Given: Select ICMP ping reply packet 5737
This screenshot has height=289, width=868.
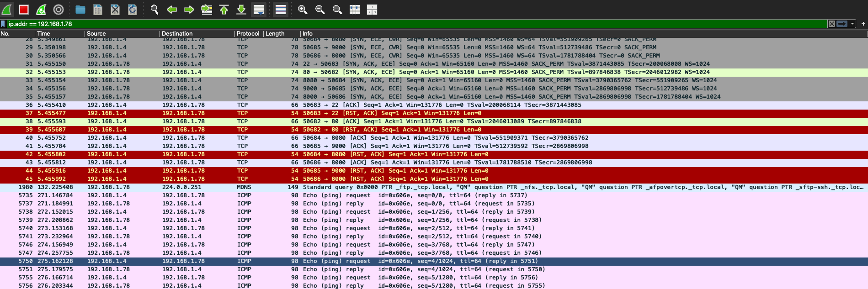Looking at the screenshot, I should pos(434,204).
